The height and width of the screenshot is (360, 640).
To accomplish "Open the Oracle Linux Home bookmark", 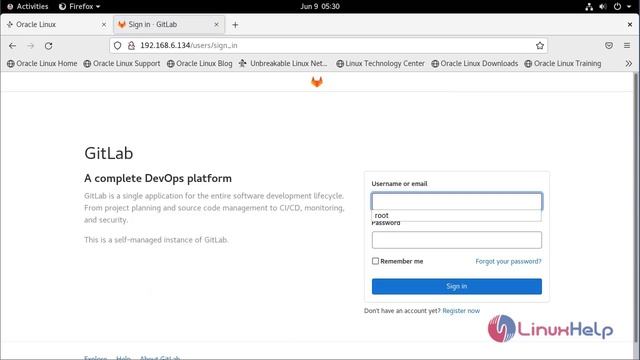I will click(42, 64).
